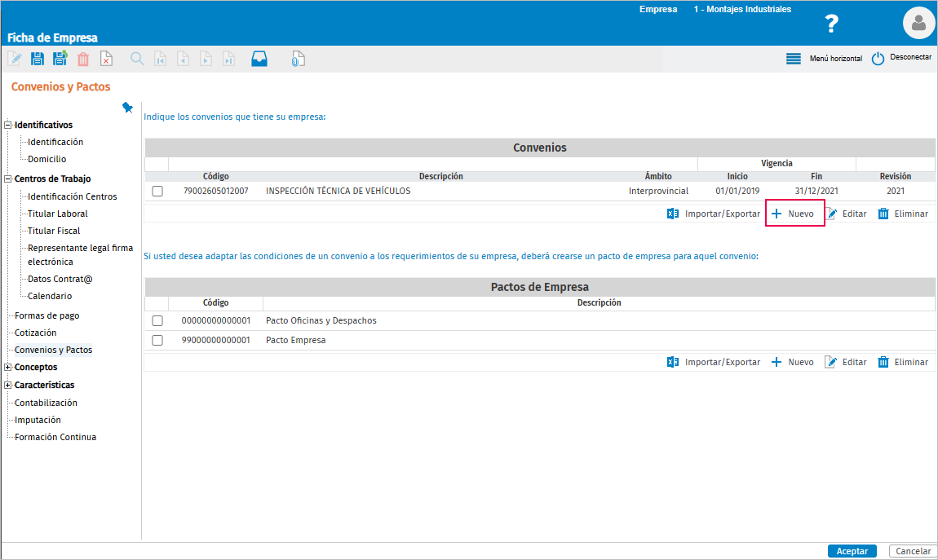The image size is (938, 560).
Task: Click Editar under Pactos de Empresa
Action: pos(846,362)
